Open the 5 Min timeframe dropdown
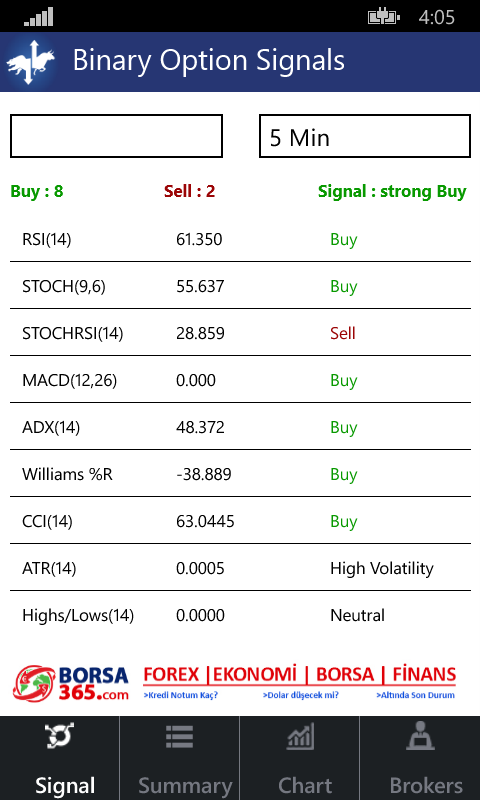Viewport: 480px width, 800px height. point(365,136)
